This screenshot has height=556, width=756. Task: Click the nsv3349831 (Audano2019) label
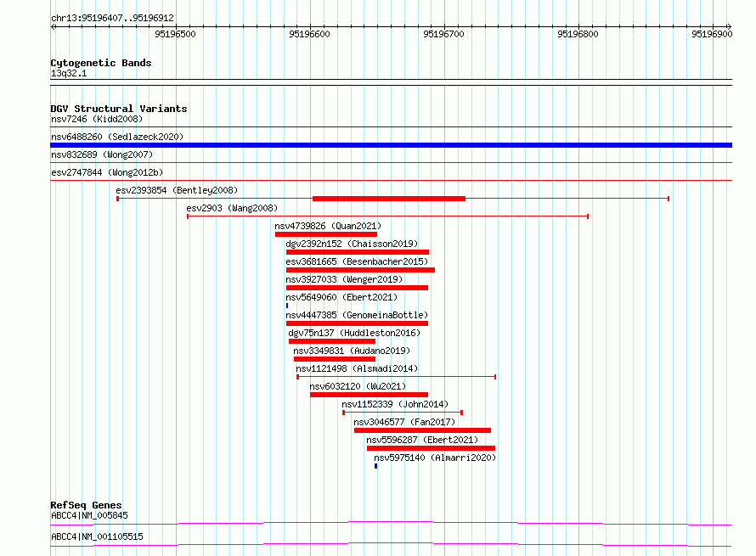352,351
